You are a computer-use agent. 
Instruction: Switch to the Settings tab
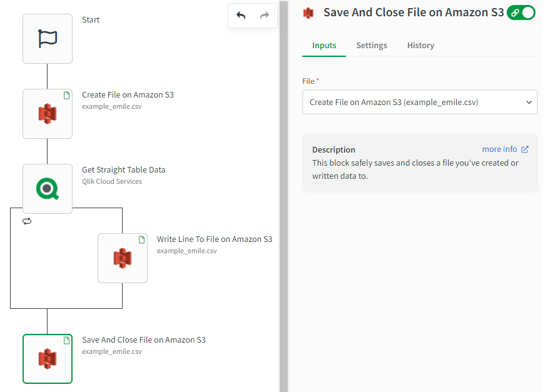[x=372, y=46]
